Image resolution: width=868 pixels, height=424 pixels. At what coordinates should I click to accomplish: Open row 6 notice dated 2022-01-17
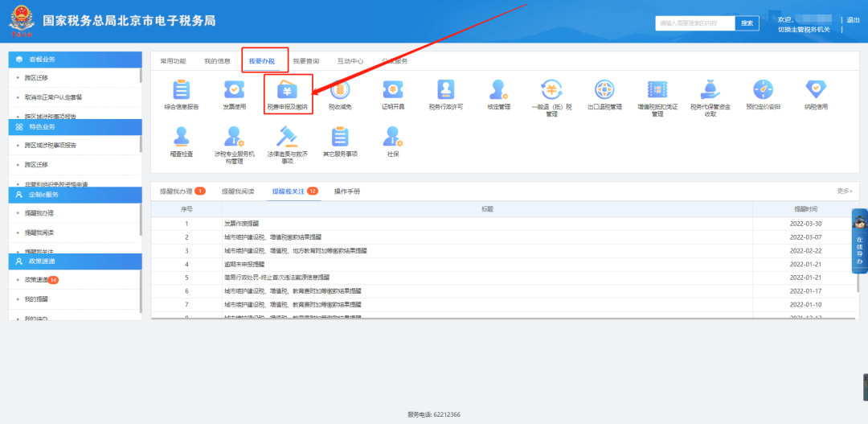[293, 291]
